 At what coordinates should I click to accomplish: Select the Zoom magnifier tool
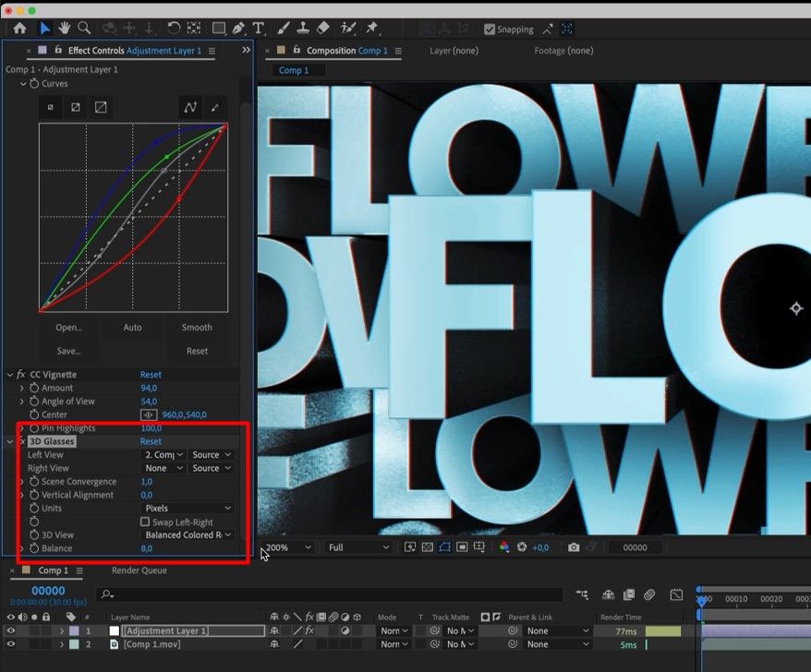pyautogui.click(x=85, y=29)
